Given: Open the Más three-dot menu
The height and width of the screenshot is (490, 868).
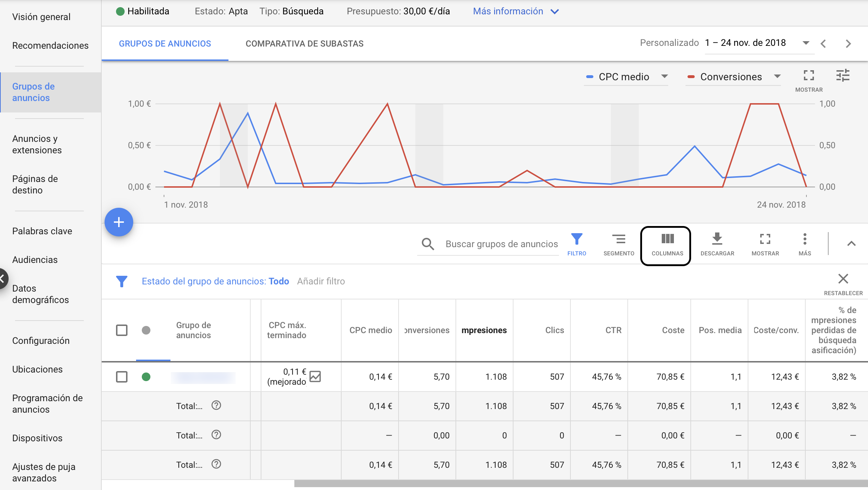Looking at the screenshot, I should tap(805, 245).
